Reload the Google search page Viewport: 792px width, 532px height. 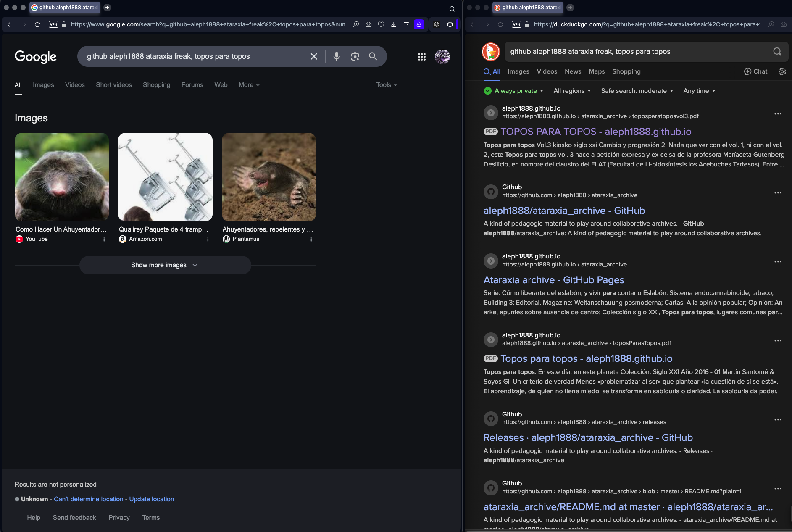click(x=37, y=24)
